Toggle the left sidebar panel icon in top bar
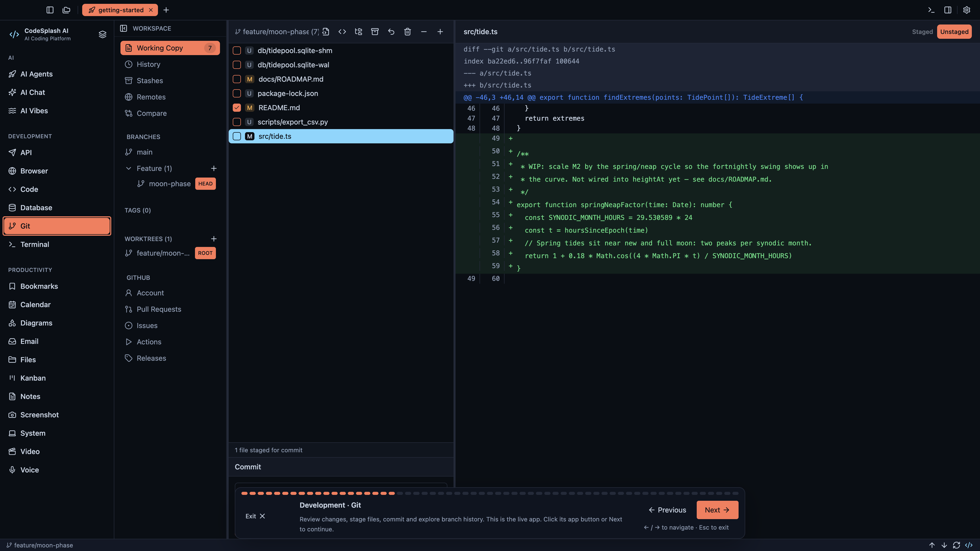This screenshot has width=980, height=551. click(50, 10)
